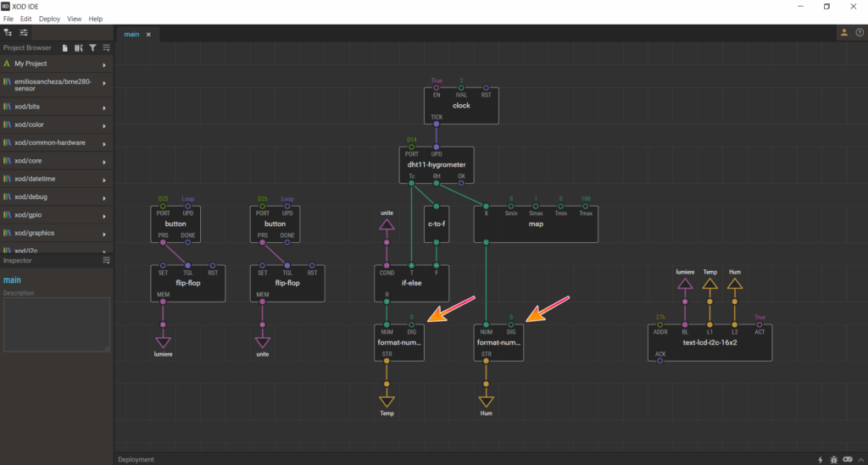
Task: Click the EN pin on clock node
Action: (437, 88)
